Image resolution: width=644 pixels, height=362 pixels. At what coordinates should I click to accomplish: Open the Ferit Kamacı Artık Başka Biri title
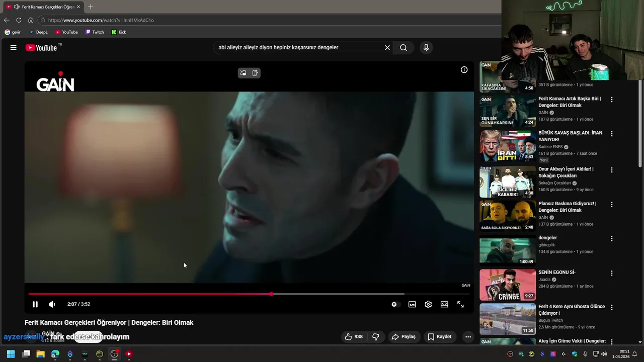tap(570, 102)
